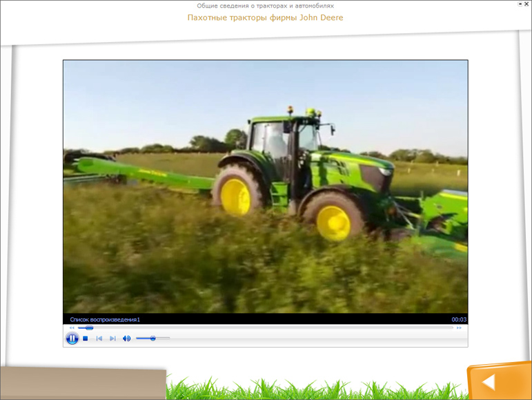The width and height of the screenshot is (532, 400).
Task: Click the video seek bar handle
Action: pos(89,327)
